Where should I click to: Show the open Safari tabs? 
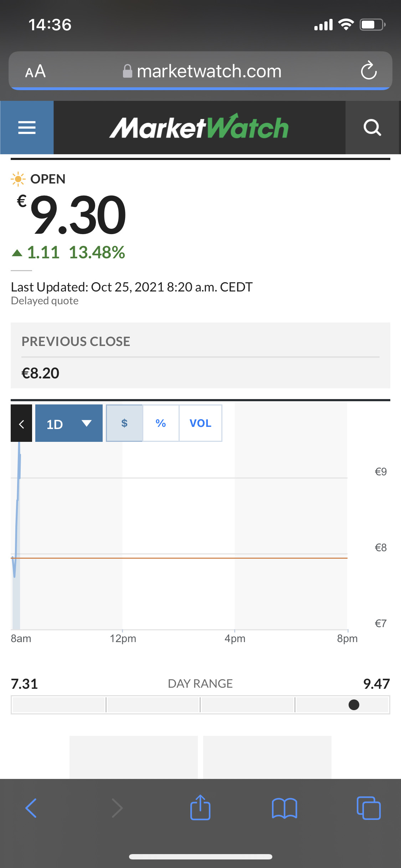click(369, 808)
